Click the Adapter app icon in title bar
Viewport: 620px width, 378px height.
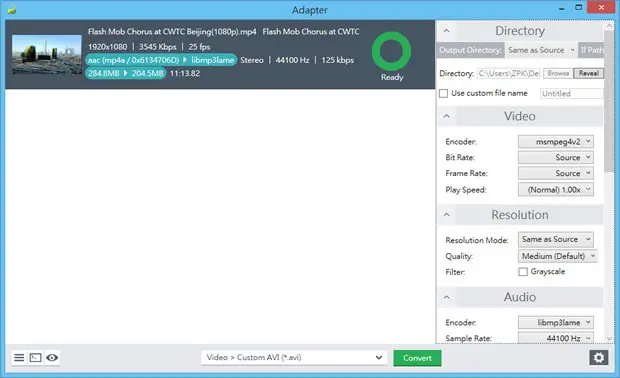(x=12, y=9)
